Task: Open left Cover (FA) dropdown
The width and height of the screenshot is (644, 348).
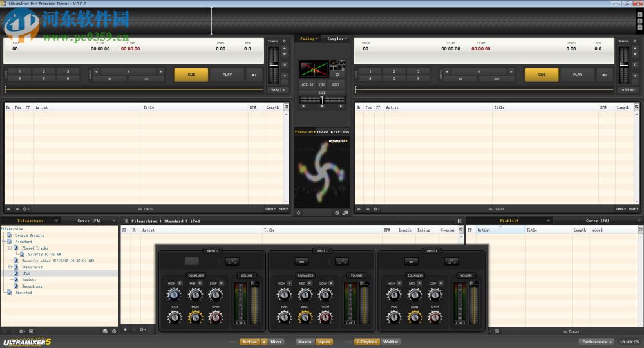Action: (114, 221)
